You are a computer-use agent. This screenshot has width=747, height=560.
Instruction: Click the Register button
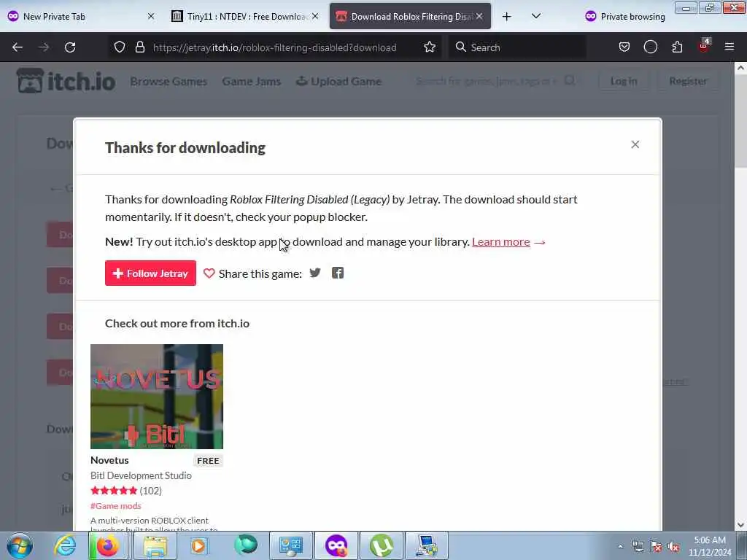[x=687, y=81]
